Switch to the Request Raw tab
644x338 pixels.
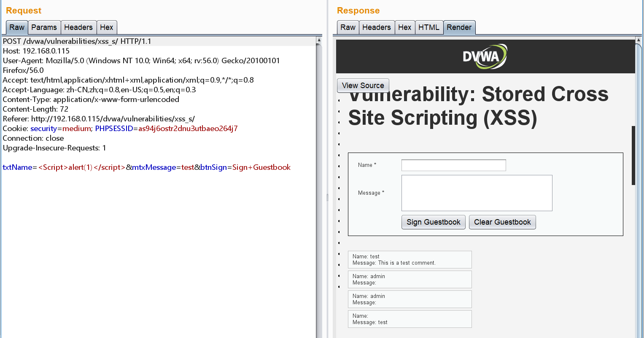pos(17,27)
